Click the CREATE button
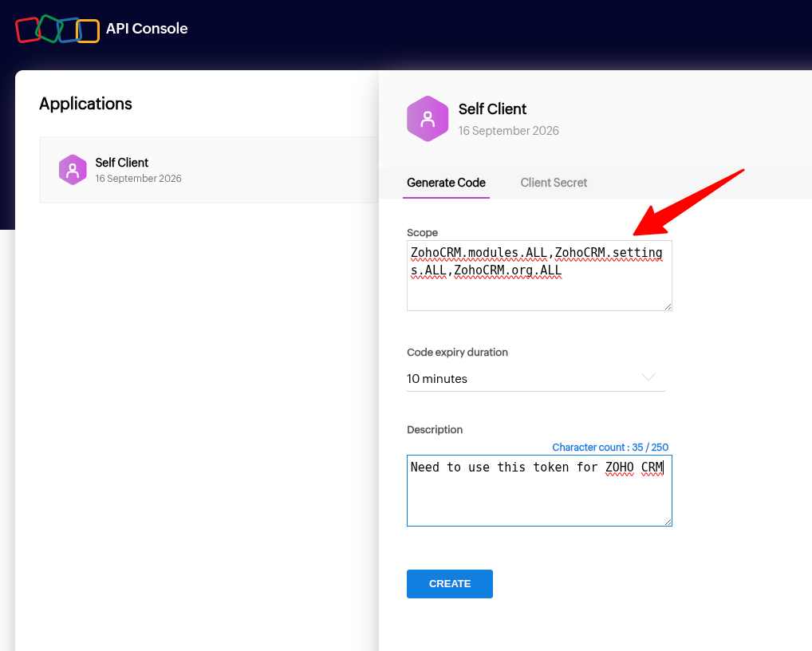Viewport: 812px width, 651px height. (450, 584)
